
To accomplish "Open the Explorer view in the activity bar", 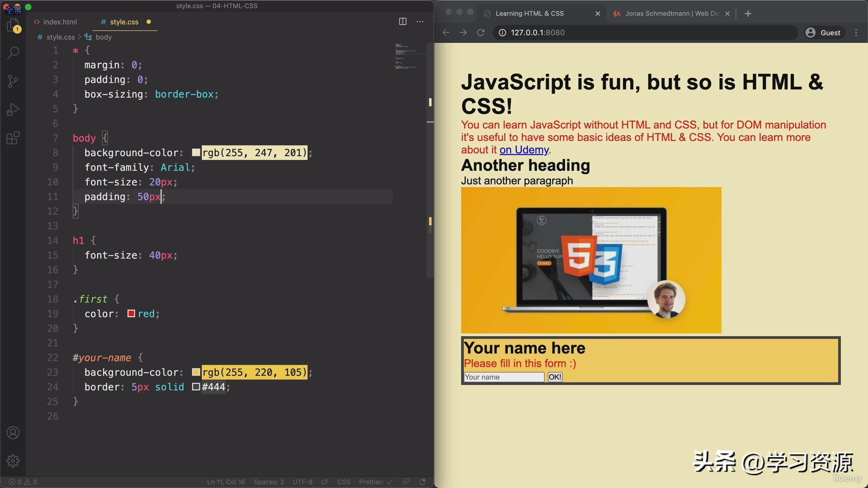I will point(13,25).
